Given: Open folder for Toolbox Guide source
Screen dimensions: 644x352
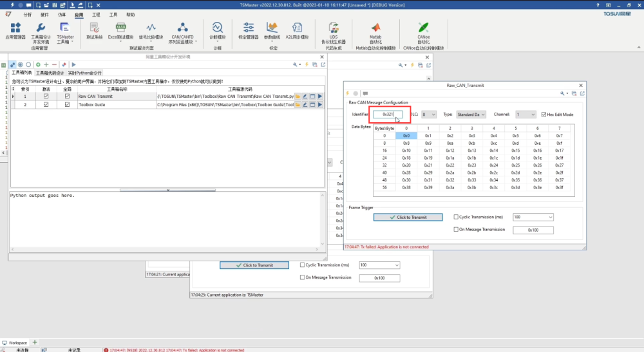Looking at the screenshot, I should click(298, 104).
